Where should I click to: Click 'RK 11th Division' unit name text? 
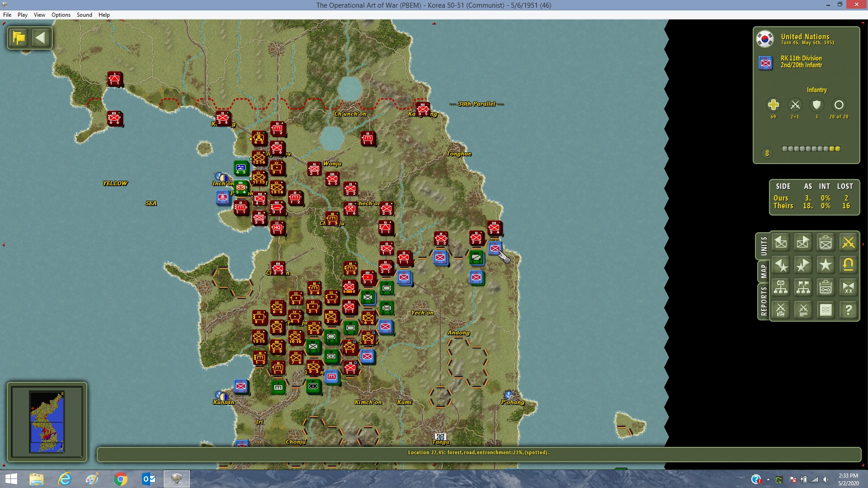[801, 58]
